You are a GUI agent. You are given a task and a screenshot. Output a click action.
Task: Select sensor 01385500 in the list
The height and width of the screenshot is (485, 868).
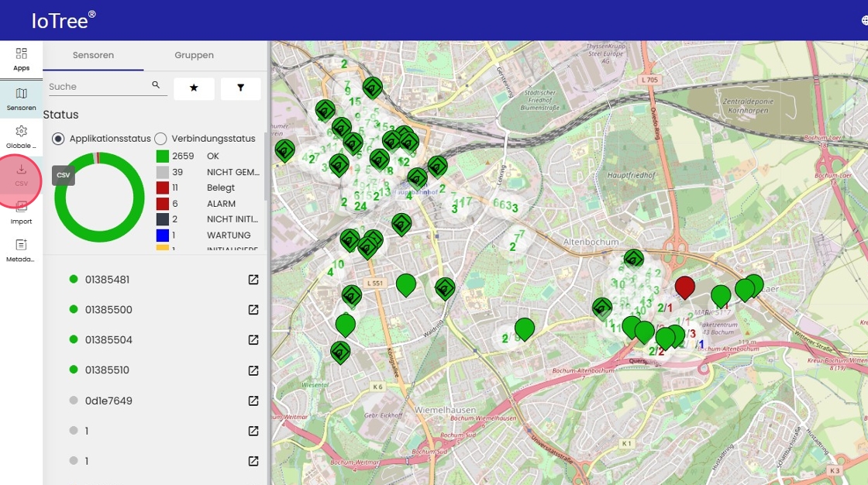point(108,310)
